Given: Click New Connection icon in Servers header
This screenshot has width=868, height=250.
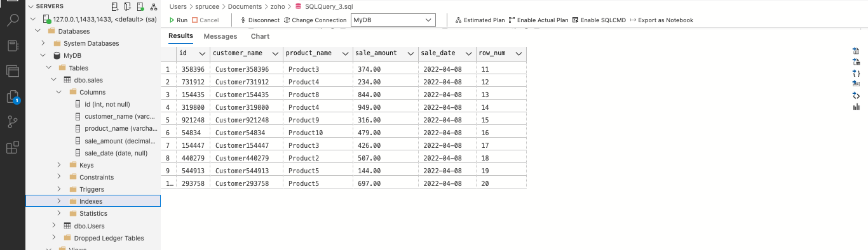Looking at the screenshot, I should pos(114,6).
